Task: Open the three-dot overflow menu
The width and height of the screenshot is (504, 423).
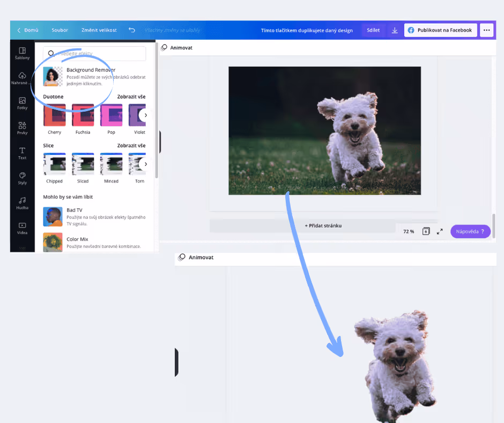Action: point(486,30)
